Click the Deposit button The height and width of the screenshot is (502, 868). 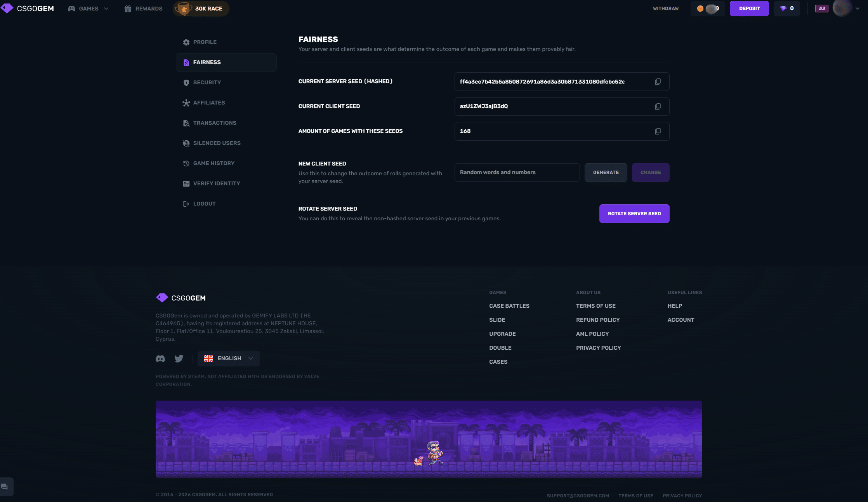click(x=749, y=9)
